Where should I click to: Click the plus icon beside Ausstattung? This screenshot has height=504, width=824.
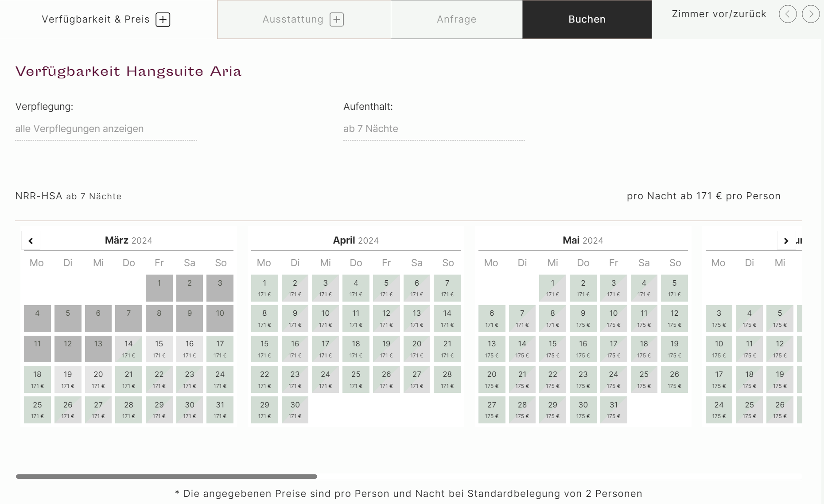(x=336, y=19)
